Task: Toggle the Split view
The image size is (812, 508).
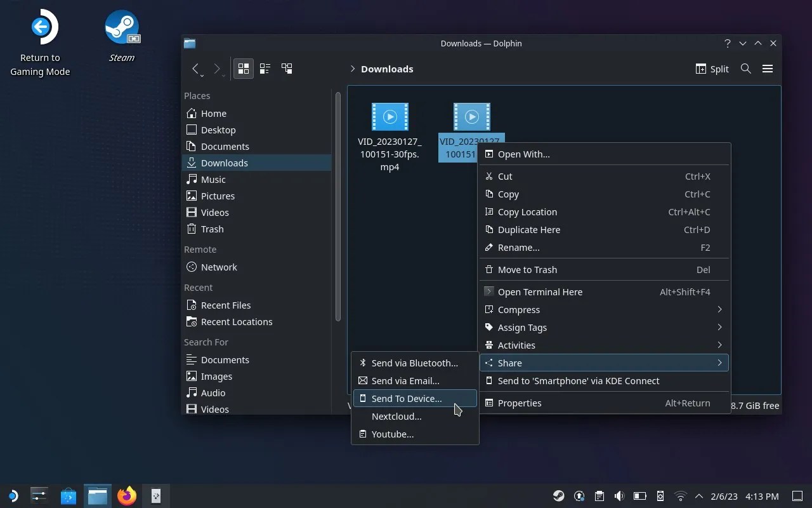Action: coord(712,69)
